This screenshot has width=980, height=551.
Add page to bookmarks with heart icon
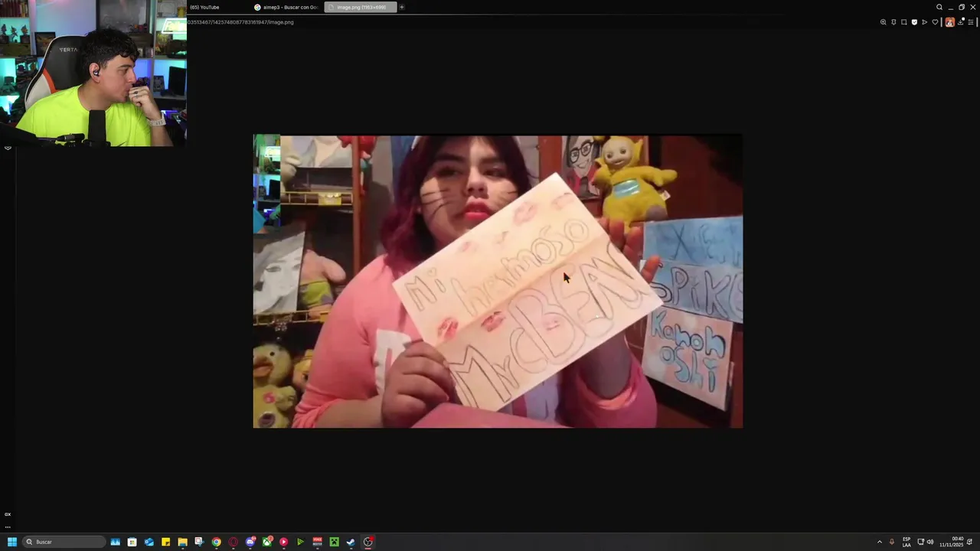click(x=935, y=22)
